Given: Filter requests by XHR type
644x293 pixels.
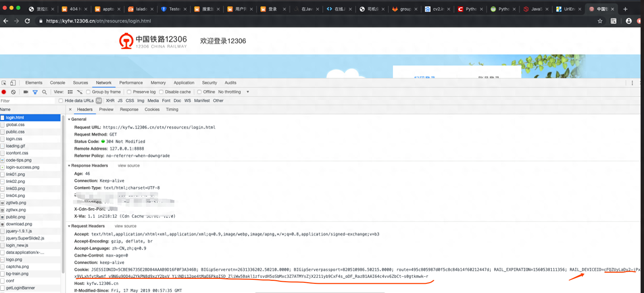Looking at the screenshot, I should [x=110, y=101].
